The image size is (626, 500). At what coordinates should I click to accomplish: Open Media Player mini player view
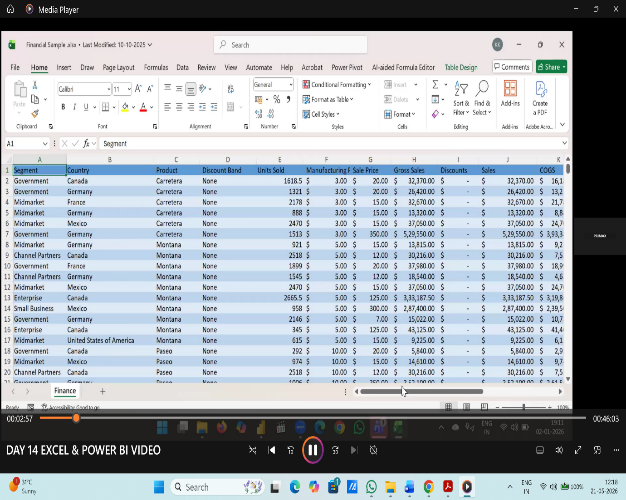click(x=597, y=450)
